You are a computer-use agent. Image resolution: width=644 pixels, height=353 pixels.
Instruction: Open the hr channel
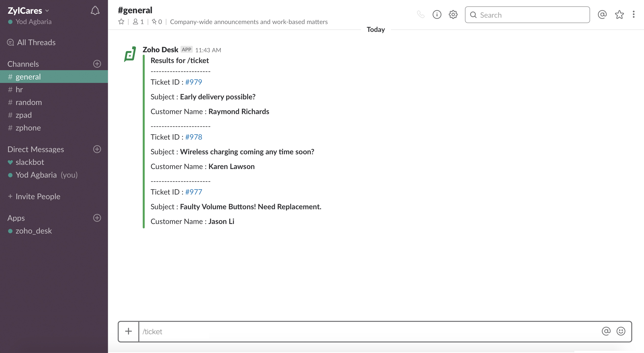tap(54, 89)
